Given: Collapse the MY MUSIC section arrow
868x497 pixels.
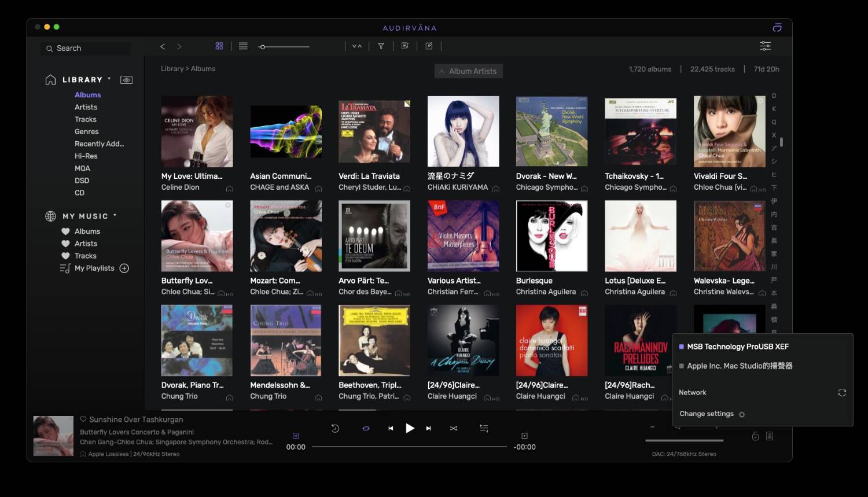Looking at the screenshot, I should pos(115,215).
